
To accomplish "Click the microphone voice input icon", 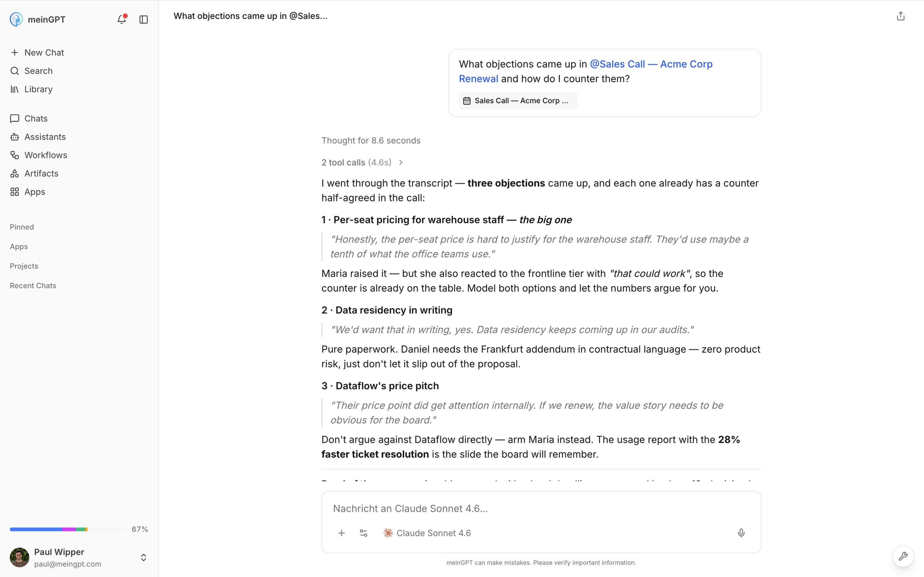I will (741, 533).
